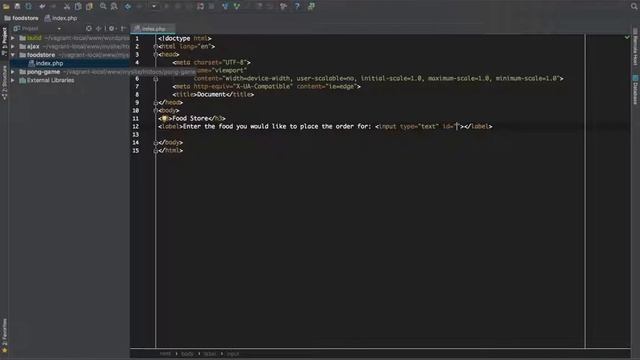The image size is (640, 360).
Task: Collapse the head tag fold marker
Action: pyautogui.click(x=156, y=54)
